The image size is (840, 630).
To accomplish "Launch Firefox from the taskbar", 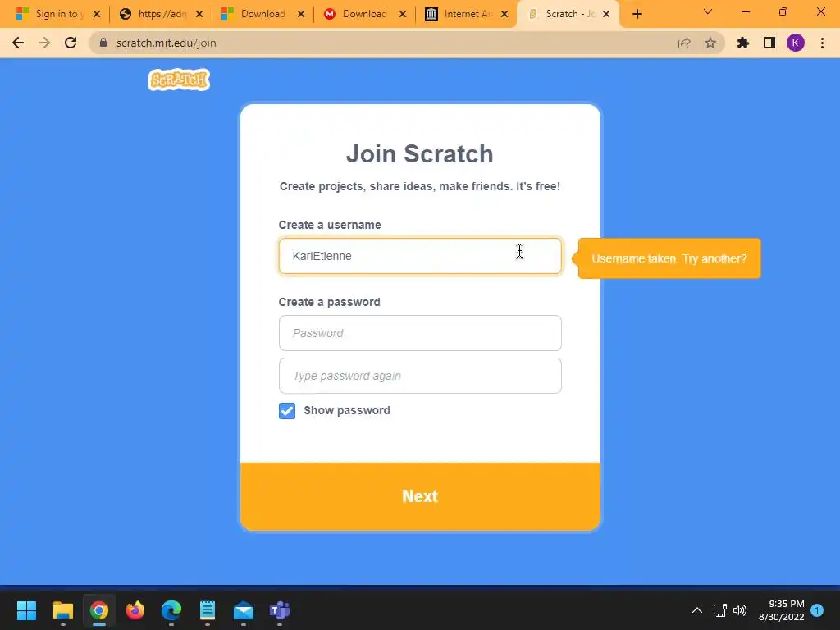I will click(135, 610).
